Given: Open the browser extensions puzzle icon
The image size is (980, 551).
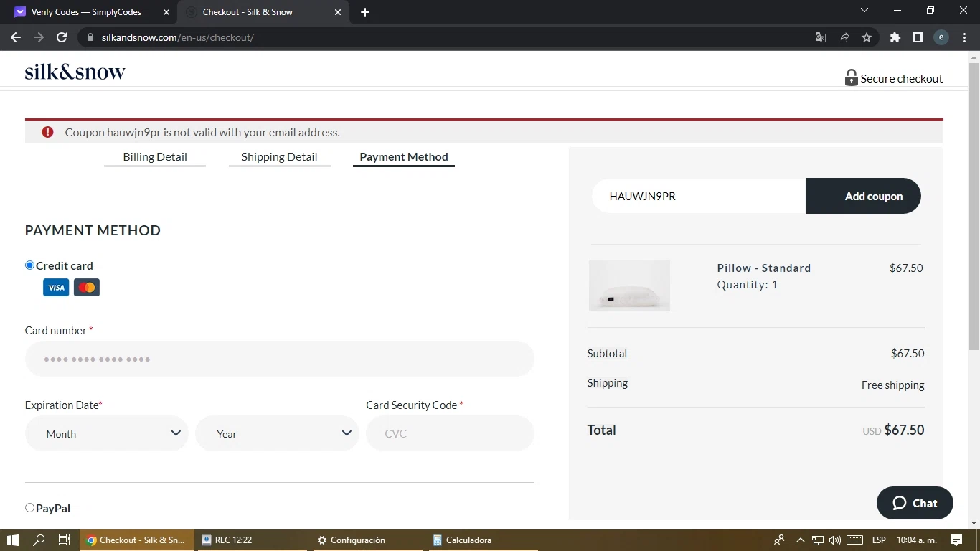Looking at the screenshot, I should pyautogui.click(x=895, y=37).
